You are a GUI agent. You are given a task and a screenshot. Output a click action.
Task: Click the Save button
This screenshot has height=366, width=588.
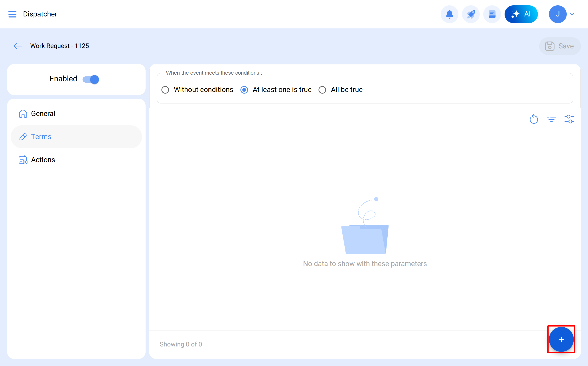click(559, 46)
